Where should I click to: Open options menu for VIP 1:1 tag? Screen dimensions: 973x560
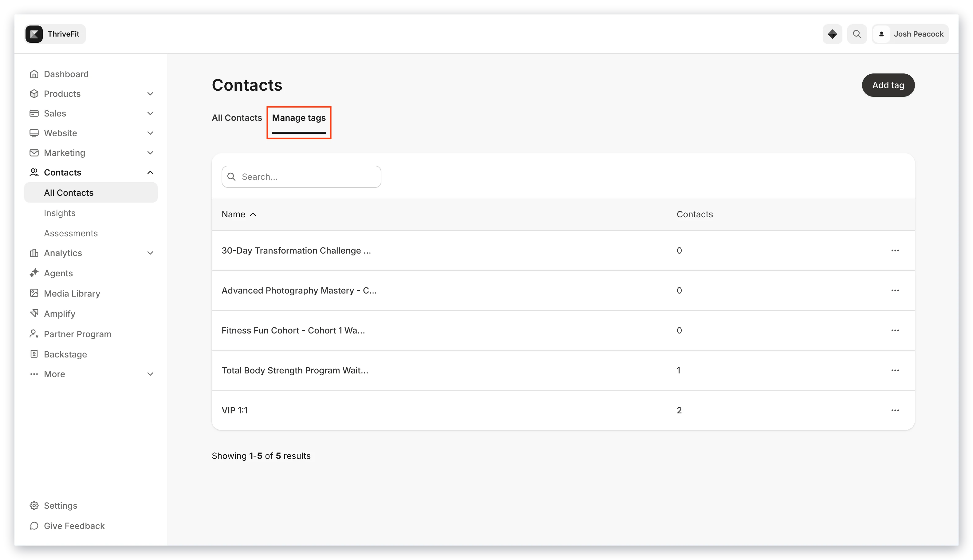click(895, 410)
